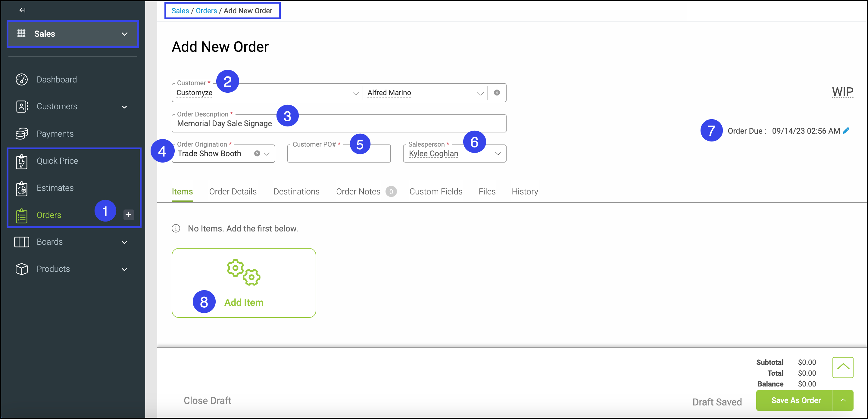868x419 pixels.
Task: Open Quick Price in the sidebar
Action: point(57,161)
